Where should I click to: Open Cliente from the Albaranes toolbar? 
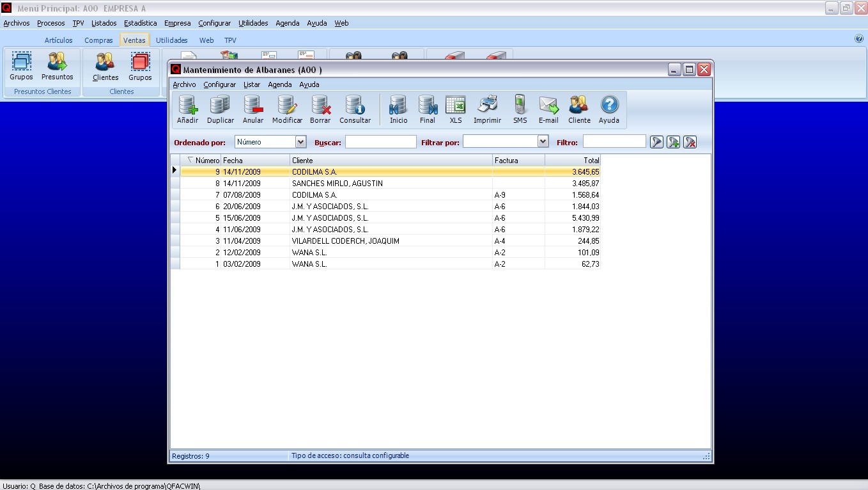[579, 109]
